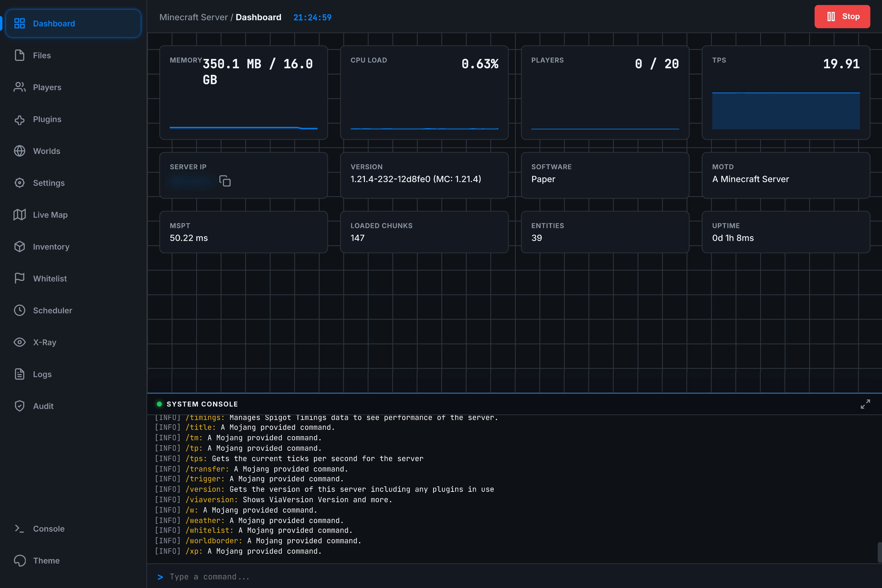Switch to the Dashboard tab

point(54,23)
